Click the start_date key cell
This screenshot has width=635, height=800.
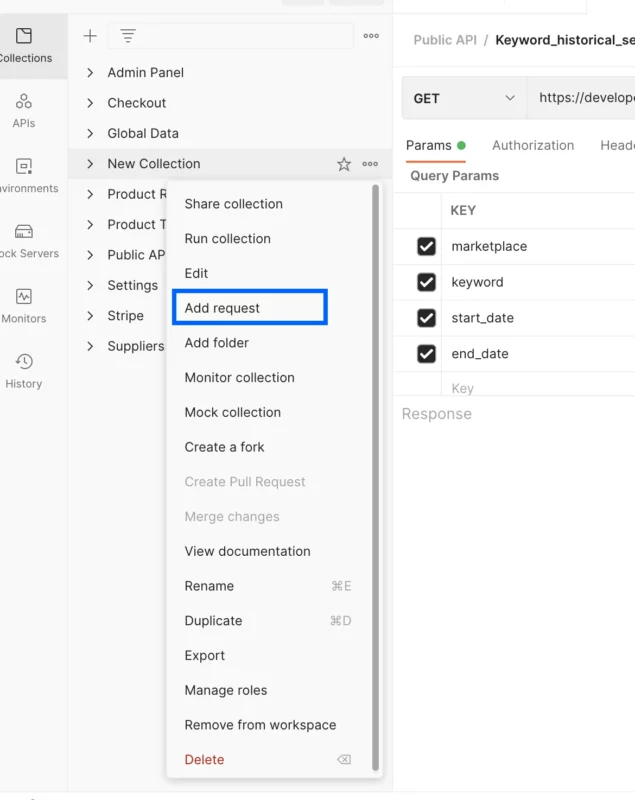[x=538, y=318]
